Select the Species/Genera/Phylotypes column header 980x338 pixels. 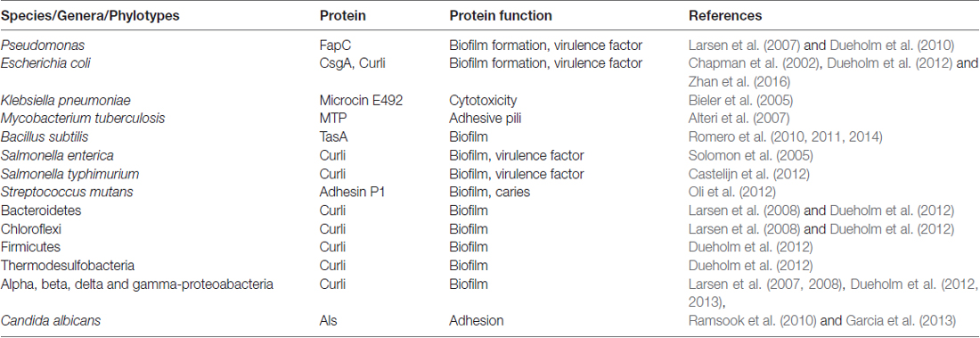pyautogui.click(x=90, y=16)
